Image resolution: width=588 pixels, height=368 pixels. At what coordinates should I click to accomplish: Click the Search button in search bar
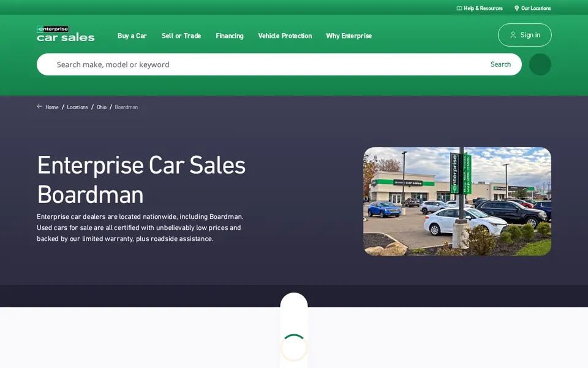500,64
